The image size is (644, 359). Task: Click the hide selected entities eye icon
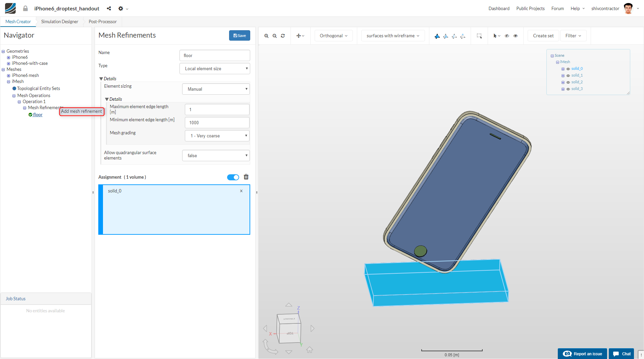click(x=506, y=36)
